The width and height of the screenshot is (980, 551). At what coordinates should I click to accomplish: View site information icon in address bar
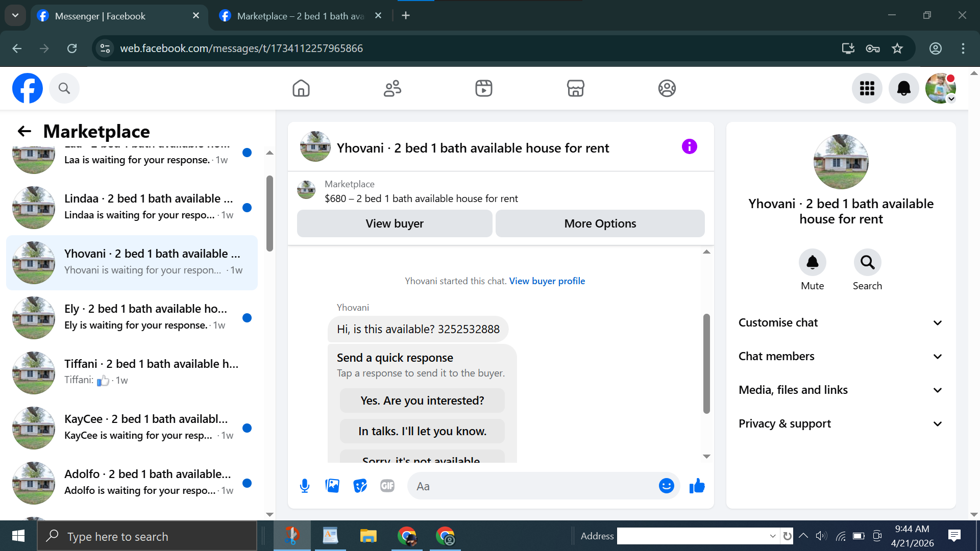105,48
